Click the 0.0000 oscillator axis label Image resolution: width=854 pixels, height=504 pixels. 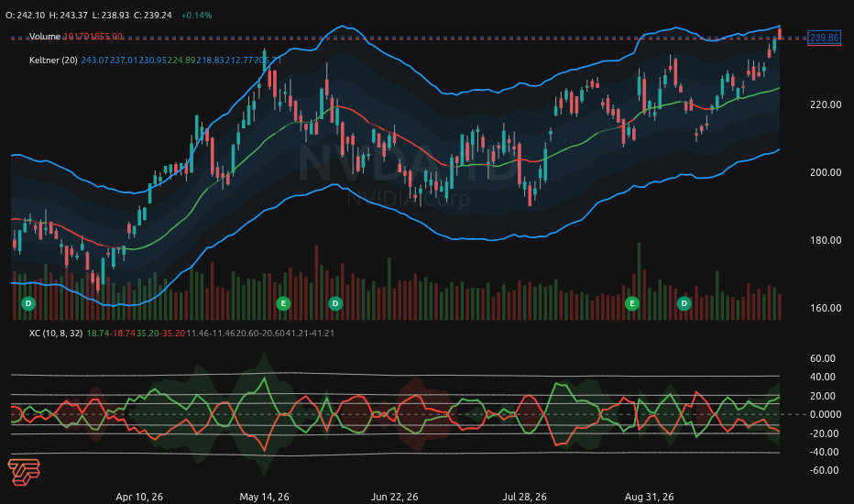coord(825,414)
